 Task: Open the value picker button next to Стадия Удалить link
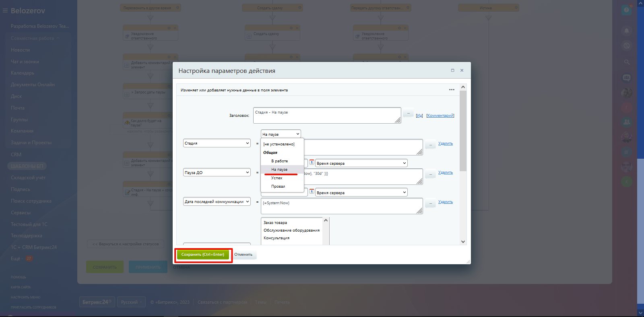[430, 145]
